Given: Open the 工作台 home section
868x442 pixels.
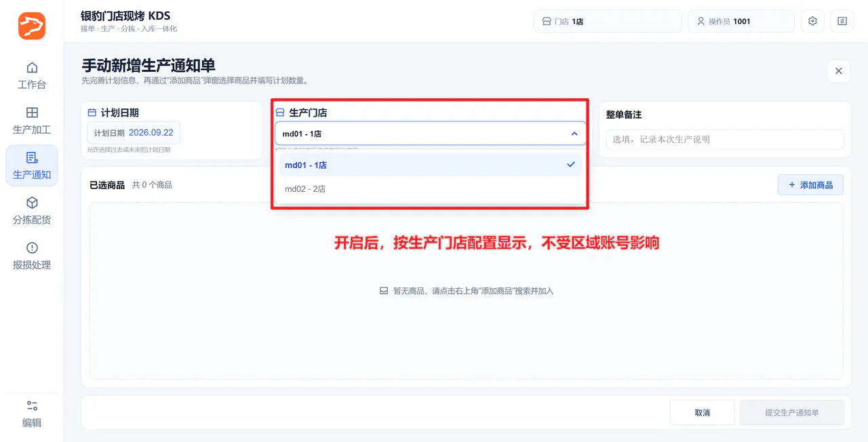Looking at the screenshot, I should [x=32, y=75].
